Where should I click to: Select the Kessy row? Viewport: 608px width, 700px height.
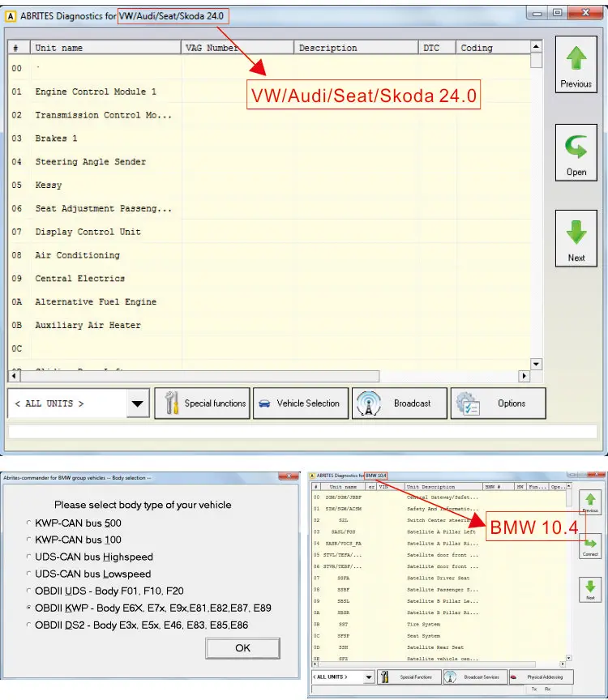(x=269, y=186)
